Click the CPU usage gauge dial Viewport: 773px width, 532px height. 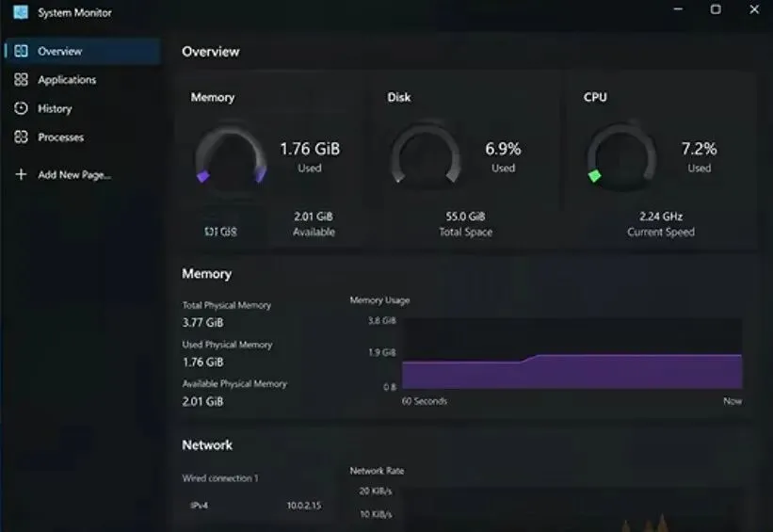pos(622,155)
